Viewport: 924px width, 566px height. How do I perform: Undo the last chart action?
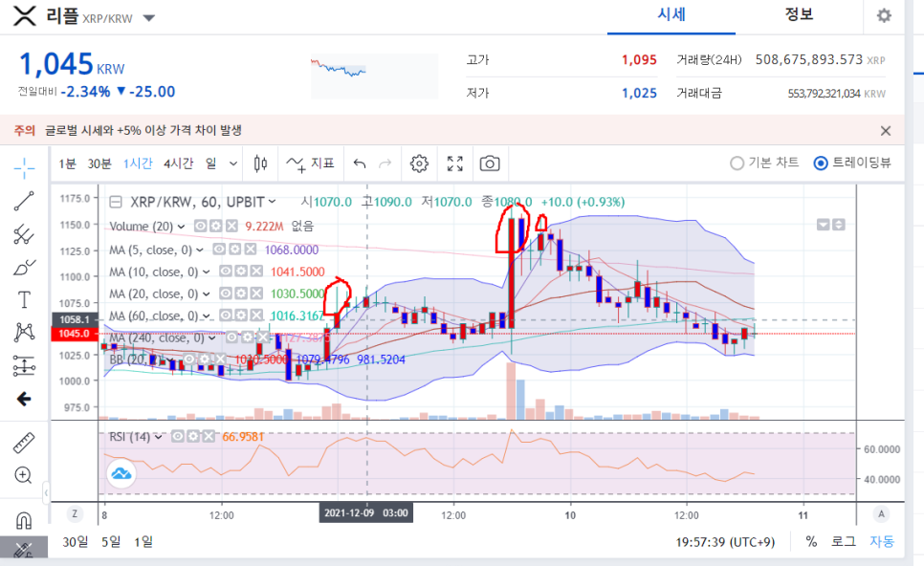pos(360,163)
